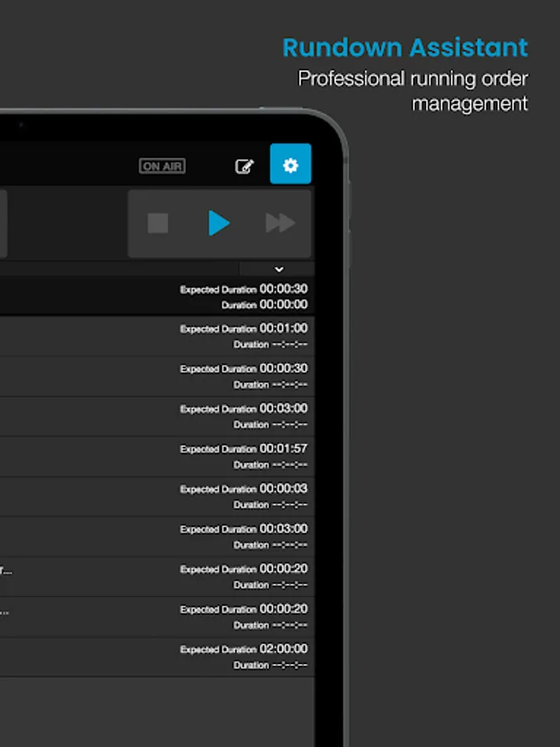Screen dimensions: 560x747
Task: Skip to next item with fast-forward
Action: 280,223
